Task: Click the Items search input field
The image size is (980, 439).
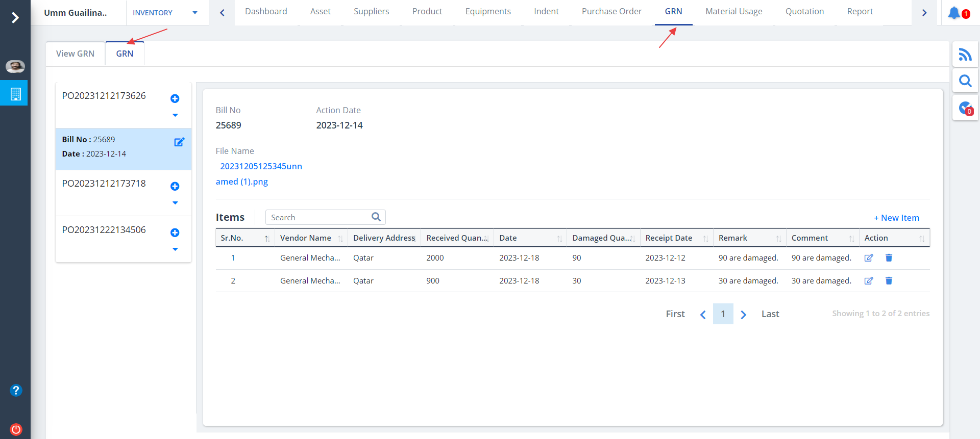Action: [319, 217]
